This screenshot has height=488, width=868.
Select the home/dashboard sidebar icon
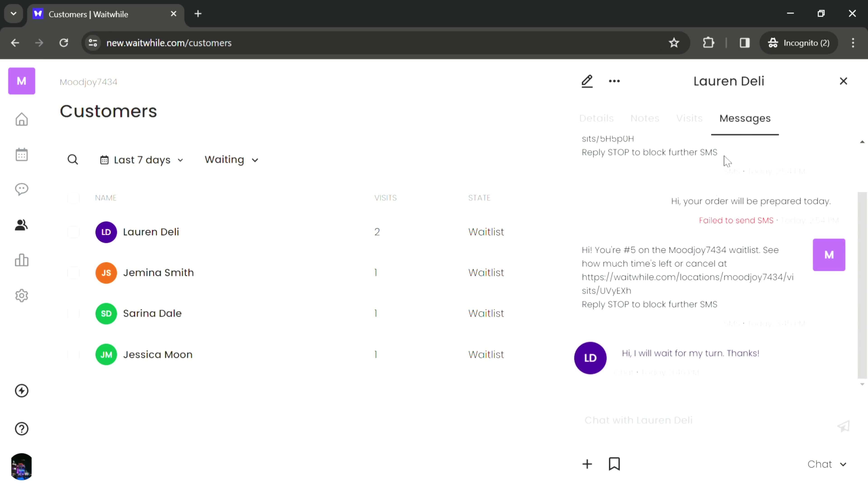[21, 119]
